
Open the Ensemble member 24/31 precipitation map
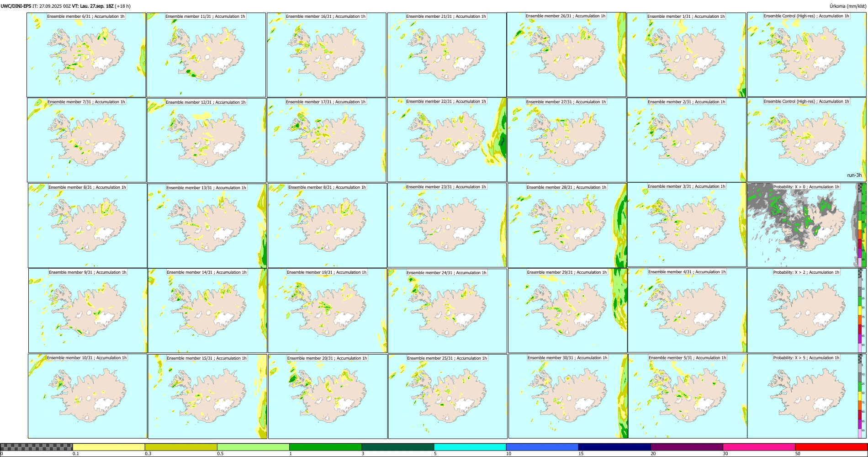pos(448,311)
